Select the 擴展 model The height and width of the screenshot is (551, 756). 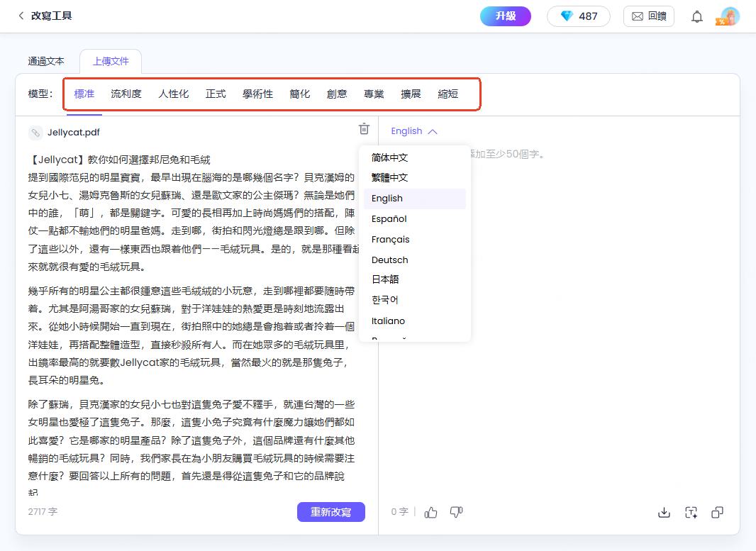pyautogui.click(x=411, y=94)
